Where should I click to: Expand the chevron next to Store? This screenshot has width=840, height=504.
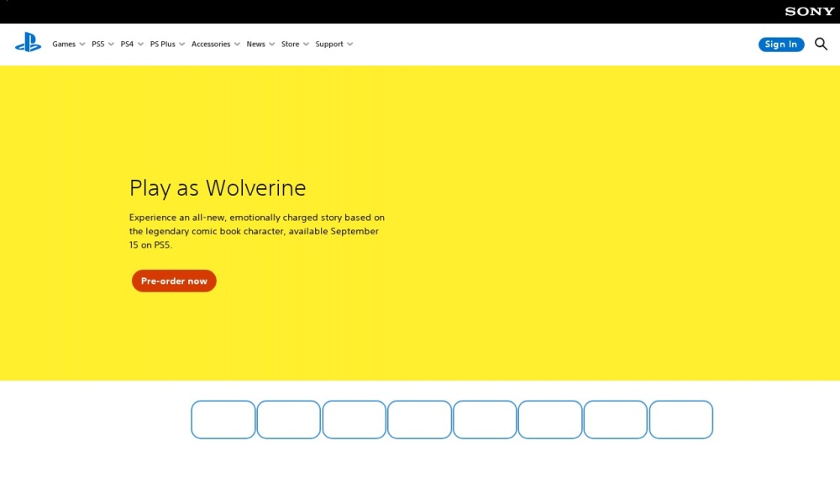coord(306,45)
